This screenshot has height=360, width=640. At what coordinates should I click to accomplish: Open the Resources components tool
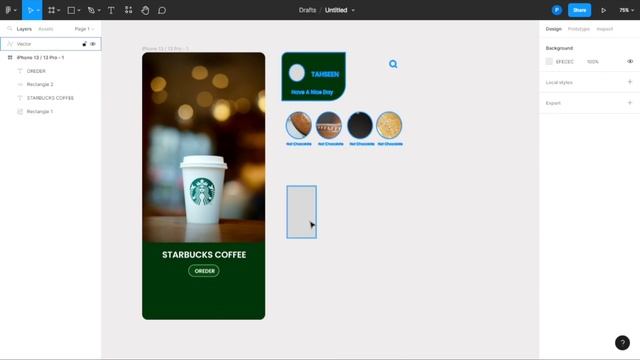pyautogui.click(x=128, y=10)
